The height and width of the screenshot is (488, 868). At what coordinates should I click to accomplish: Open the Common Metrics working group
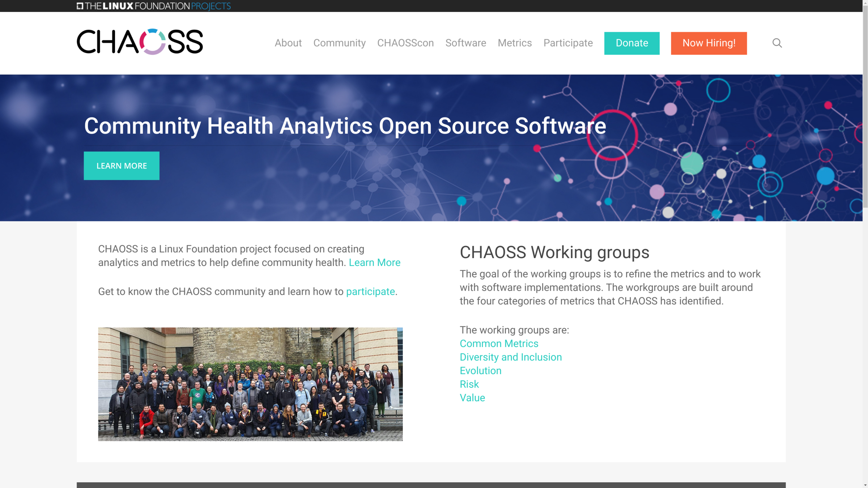499,343
